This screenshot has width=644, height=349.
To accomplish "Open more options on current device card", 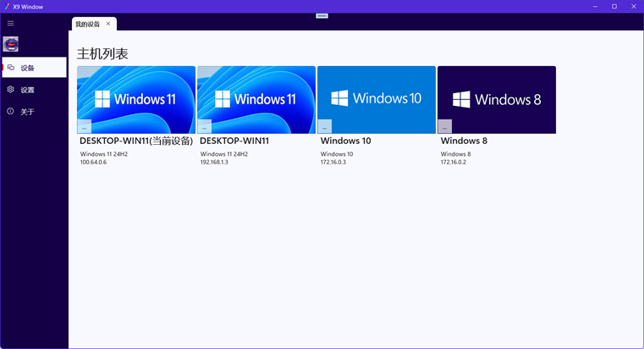I will [85, 126].
